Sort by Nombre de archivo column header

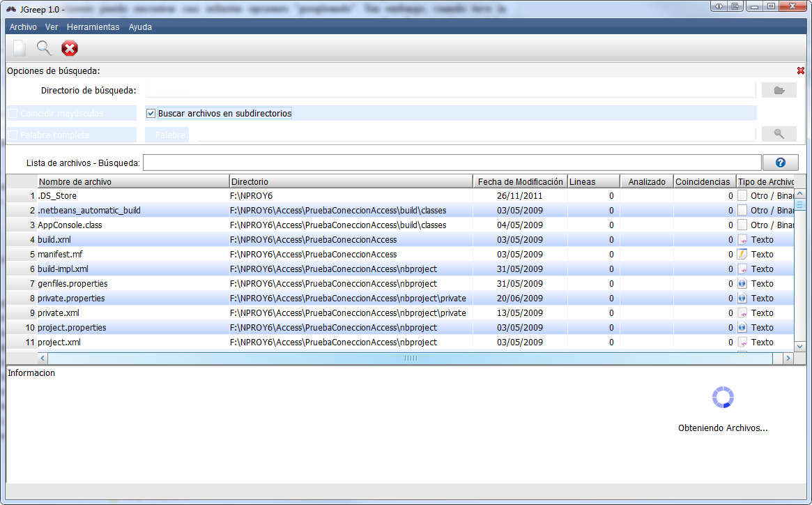133,181
